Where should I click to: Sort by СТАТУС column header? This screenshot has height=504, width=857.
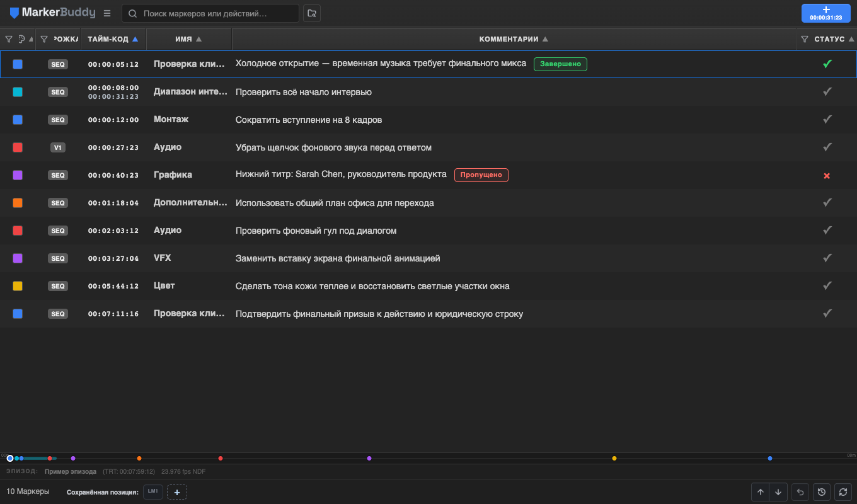pyautogui.click(x=834, y=39)
